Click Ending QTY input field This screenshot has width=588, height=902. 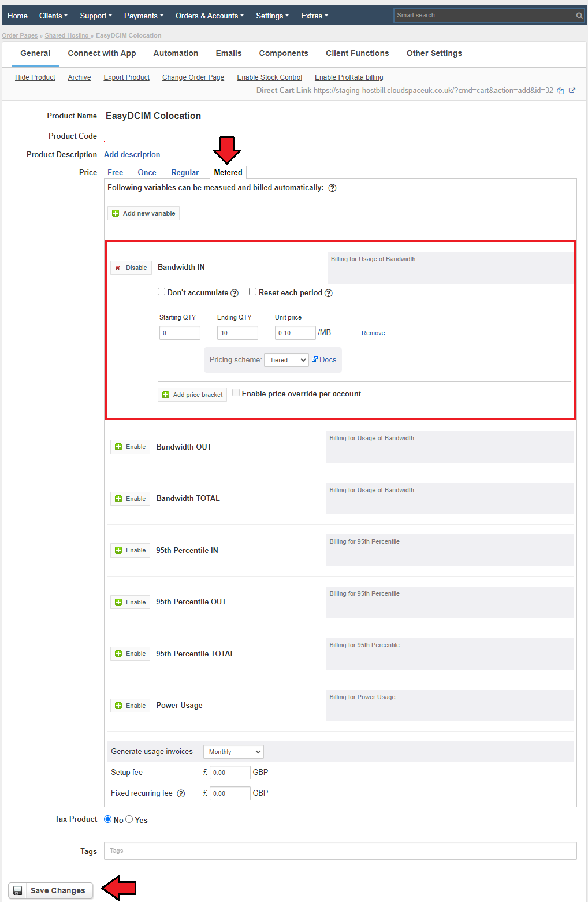pos(237,333)
